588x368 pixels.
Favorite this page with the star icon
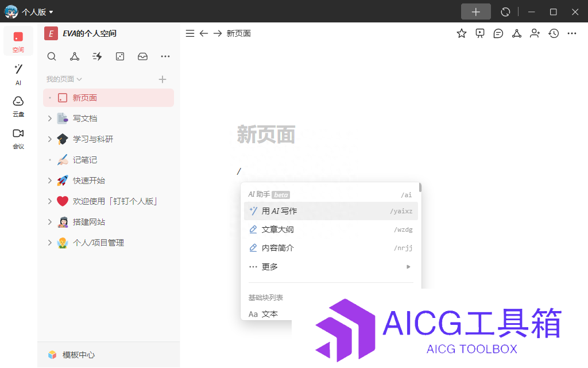[x=462, y=33]
